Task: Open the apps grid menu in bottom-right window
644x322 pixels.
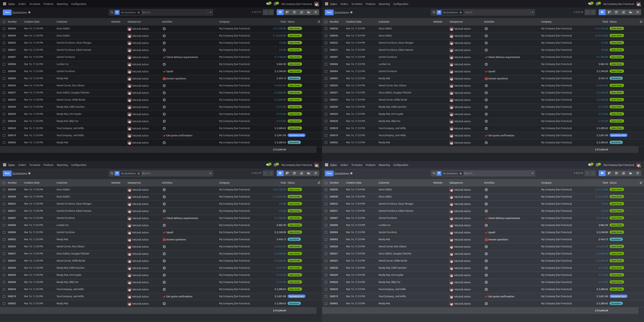Action: 327,165
